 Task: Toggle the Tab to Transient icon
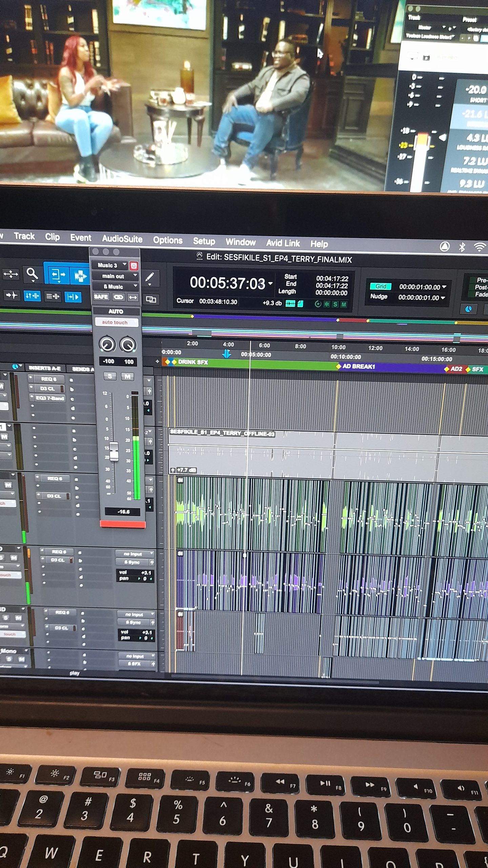11,295
